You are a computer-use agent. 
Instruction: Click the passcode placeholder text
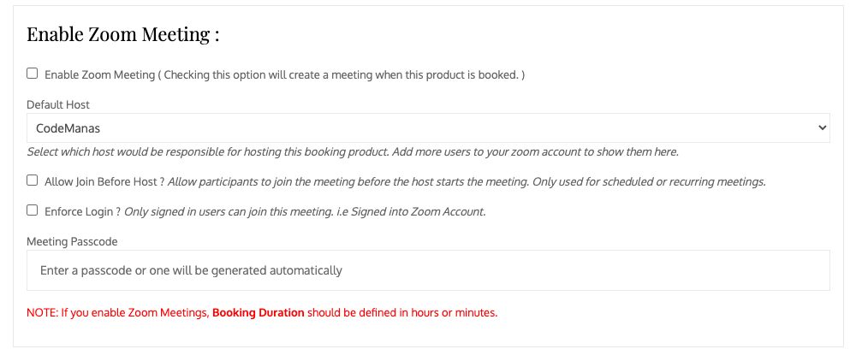[x=191, y=270]
